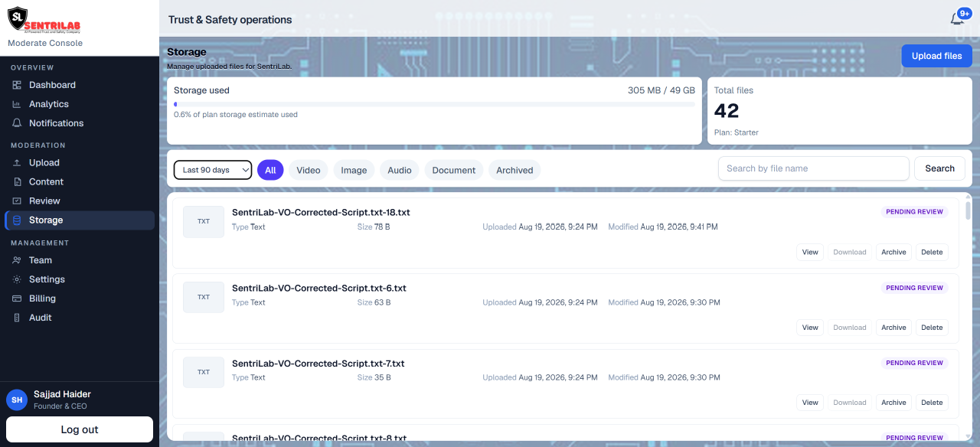Click the Storage database icon
Viewport: 980px width, 447px height.
click(x=17, y=220)
